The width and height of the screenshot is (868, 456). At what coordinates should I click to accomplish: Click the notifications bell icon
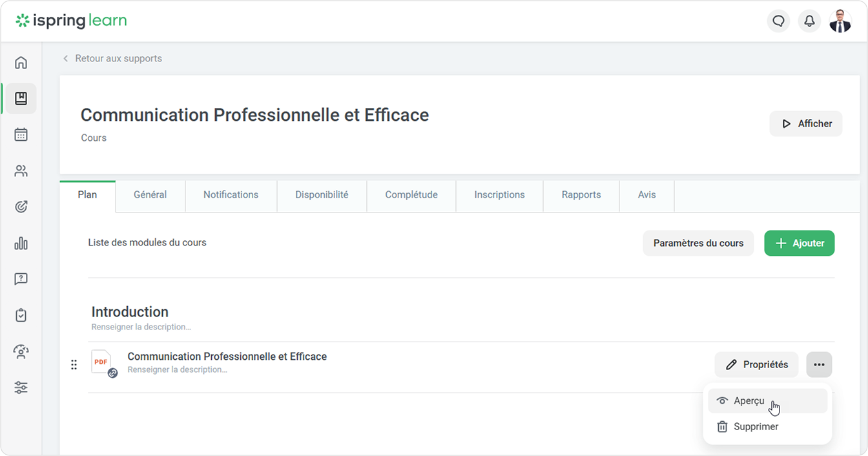coord(809,21)
